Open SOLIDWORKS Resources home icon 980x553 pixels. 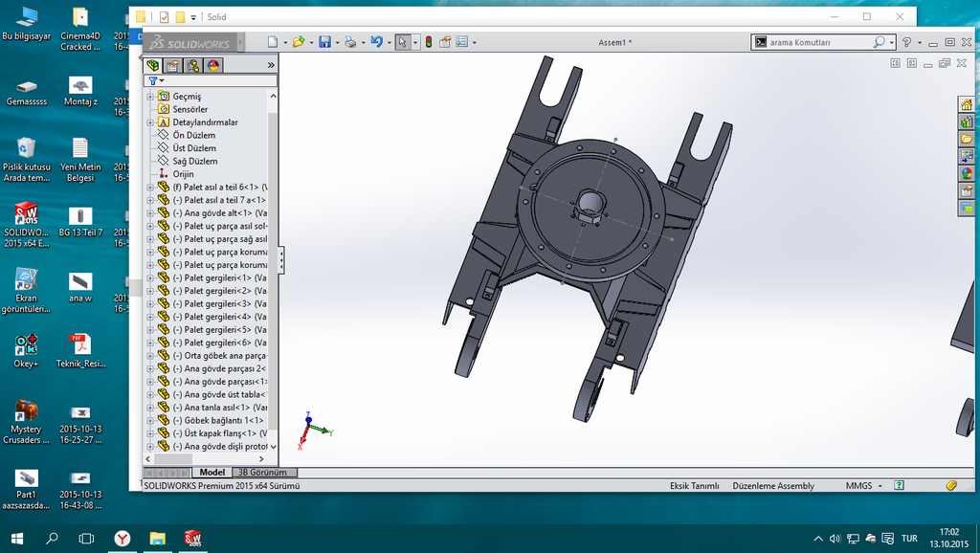(967, 104)
